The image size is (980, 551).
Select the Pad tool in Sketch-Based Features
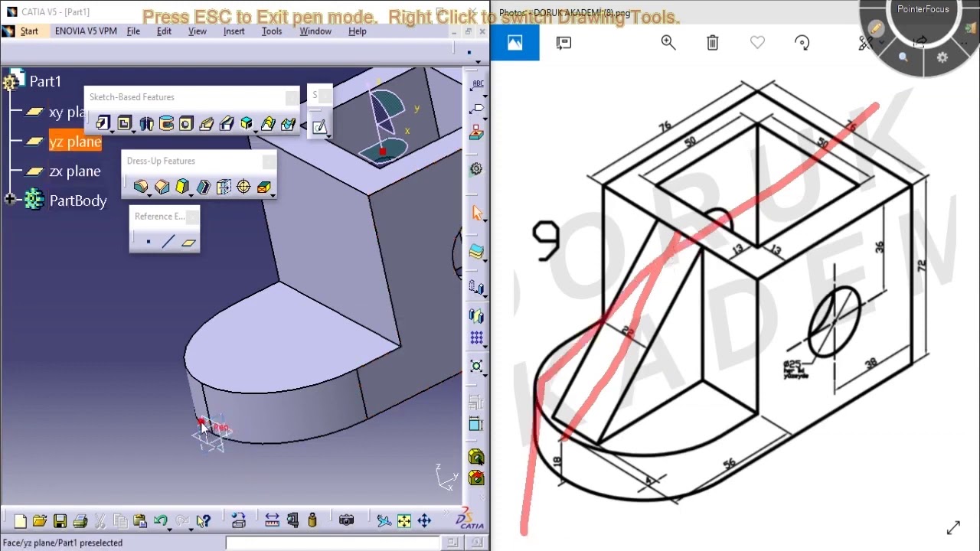pos(103,123)
